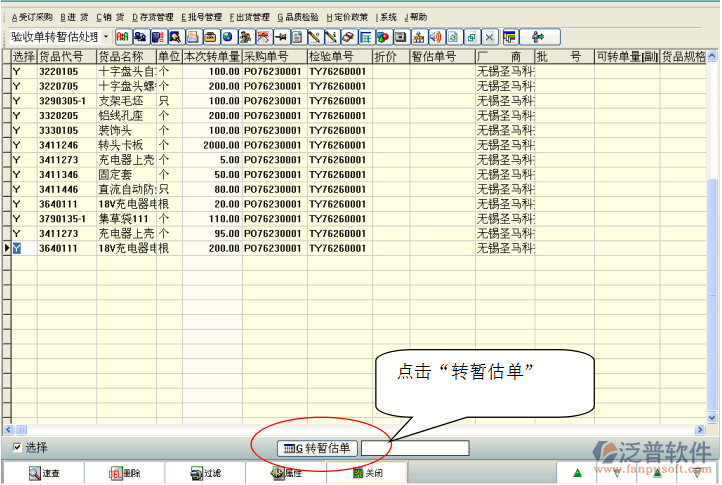Image resolution: width=722 pixels, height=485 pixels.
Task: Click the globe icon in the toolbar
Action: click(x=228, y=37)
